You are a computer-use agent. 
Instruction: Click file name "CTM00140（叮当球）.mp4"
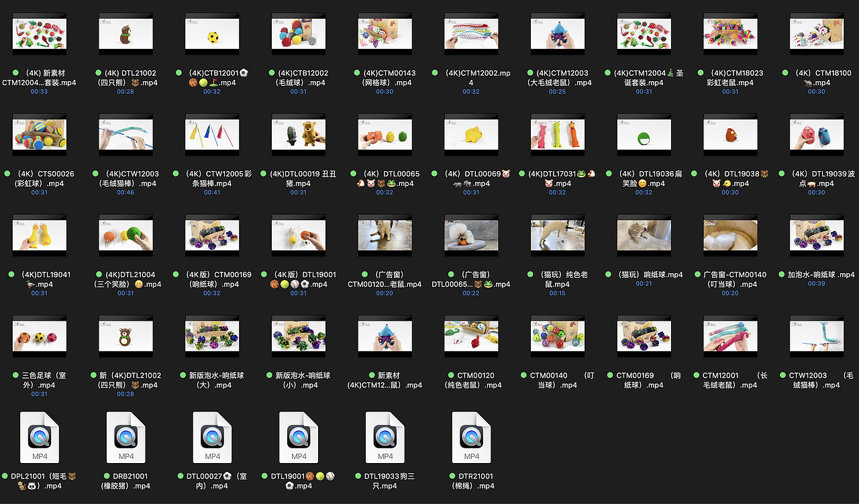pos(558,380)
